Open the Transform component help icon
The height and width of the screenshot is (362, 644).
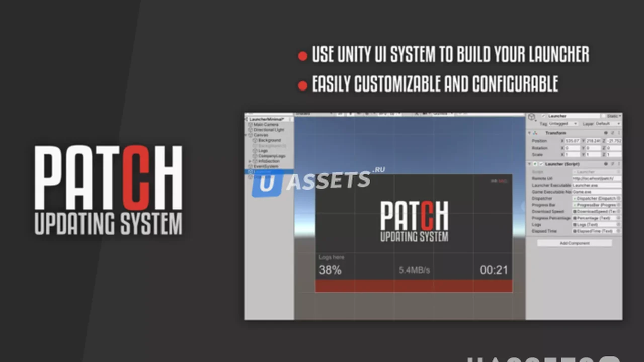click(x=606, y=133)
